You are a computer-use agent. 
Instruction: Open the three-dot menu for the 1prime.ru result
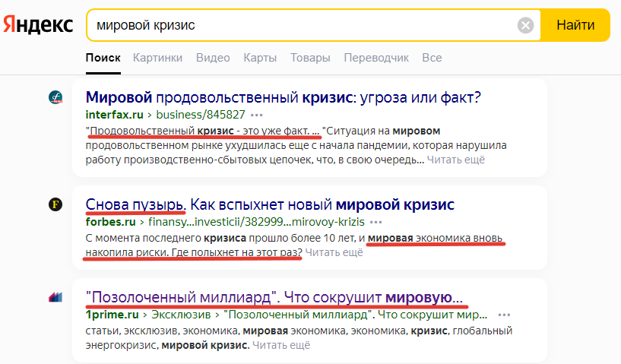(502, 314)
